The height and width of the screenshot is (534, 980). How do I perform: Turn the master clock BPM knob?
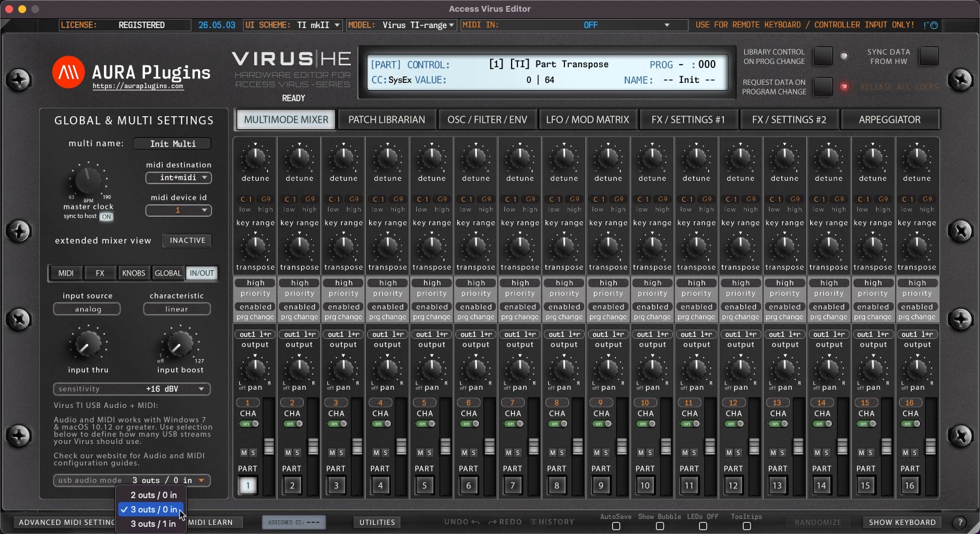click(x=88, y=180)
